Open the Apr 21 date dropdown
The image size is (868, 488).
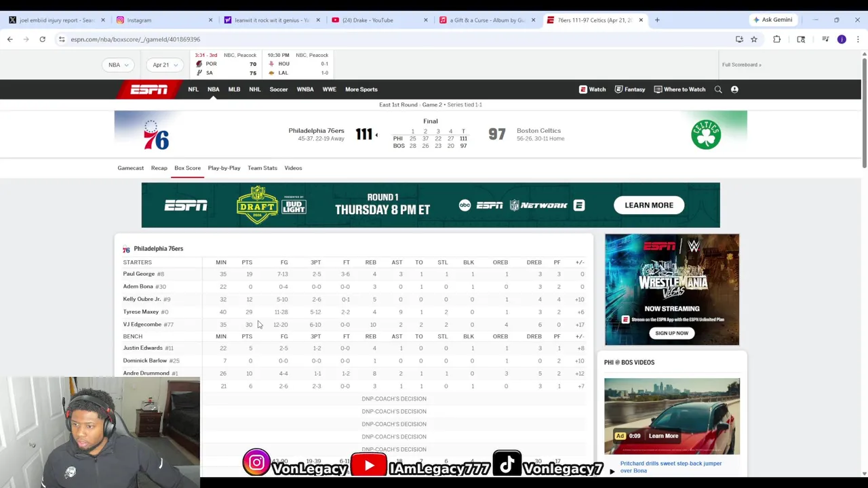165,65
